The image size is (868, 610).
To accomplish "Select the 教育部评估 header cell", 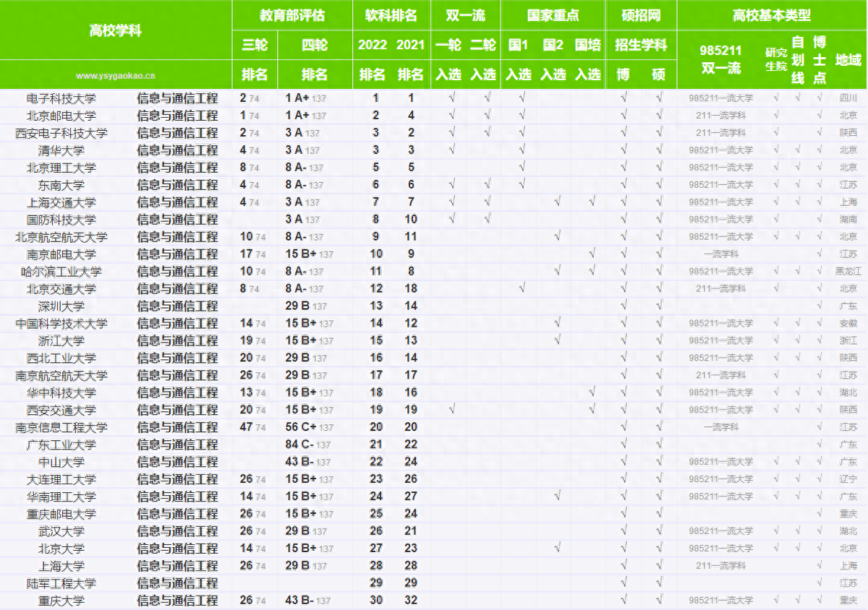I will click(x=292, y=15).
